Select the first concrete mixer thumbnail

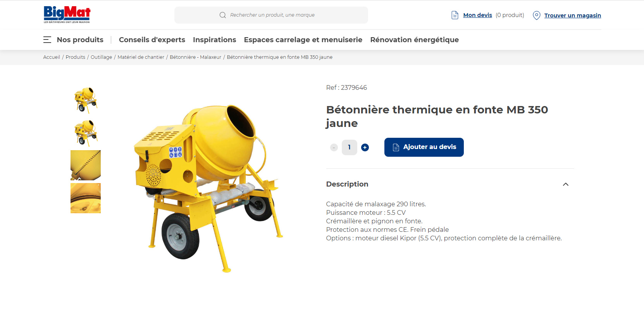86,100
